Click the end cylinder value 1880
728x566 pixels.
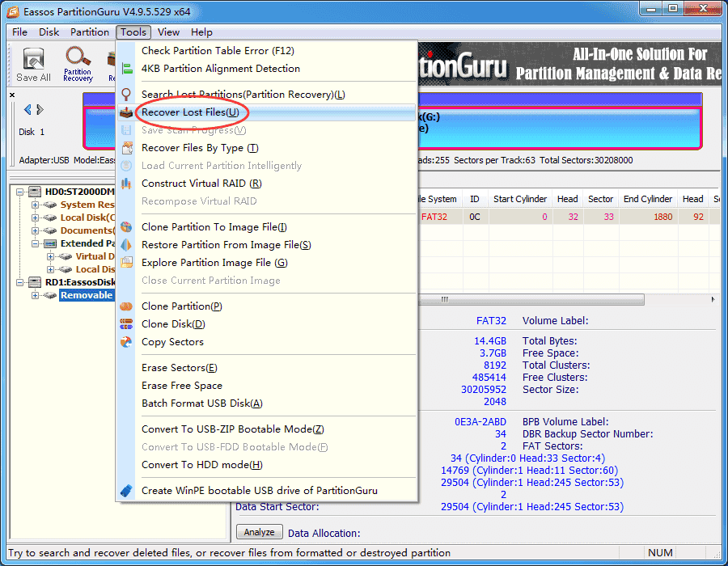(x=663, y=217)
